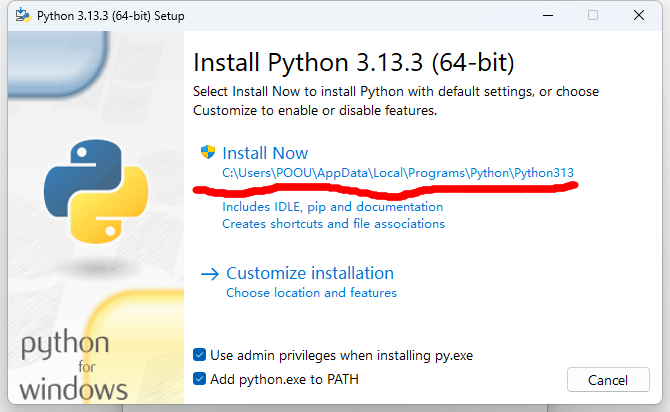
Task: Click the Python313 install path text
Action: [x=398, y=173]
